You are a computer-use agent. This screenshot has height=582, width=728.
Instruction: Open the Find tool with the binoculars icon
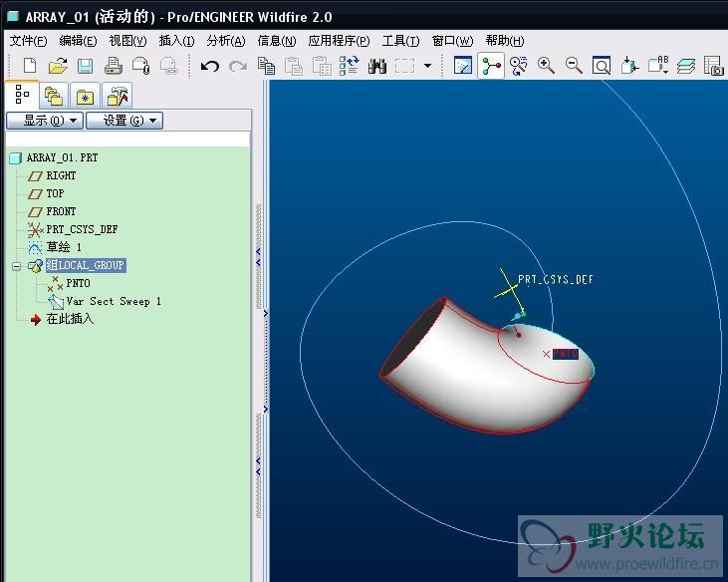tap(377, 66)
